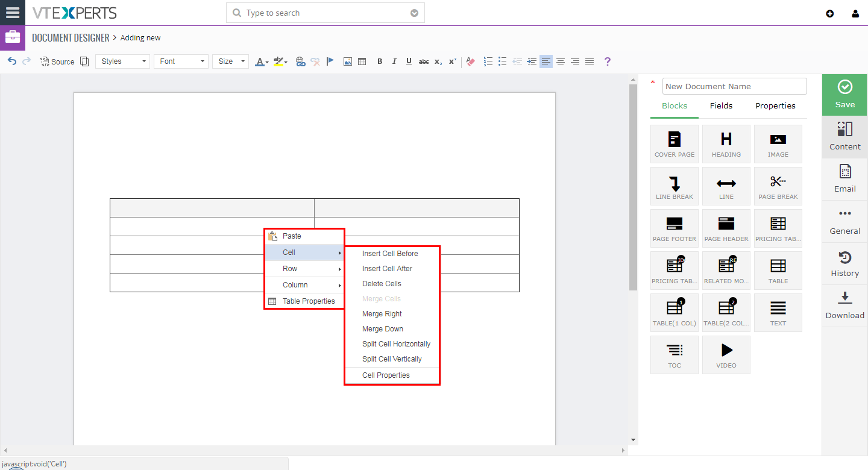Viewport: 868px width, 470px height.
Task: Toggle the numbered list formatting
Action: point(488,61)
